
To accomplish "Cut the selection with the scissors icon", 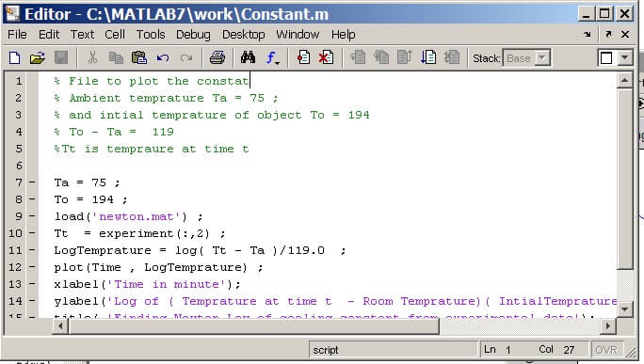I will [93, 58].
